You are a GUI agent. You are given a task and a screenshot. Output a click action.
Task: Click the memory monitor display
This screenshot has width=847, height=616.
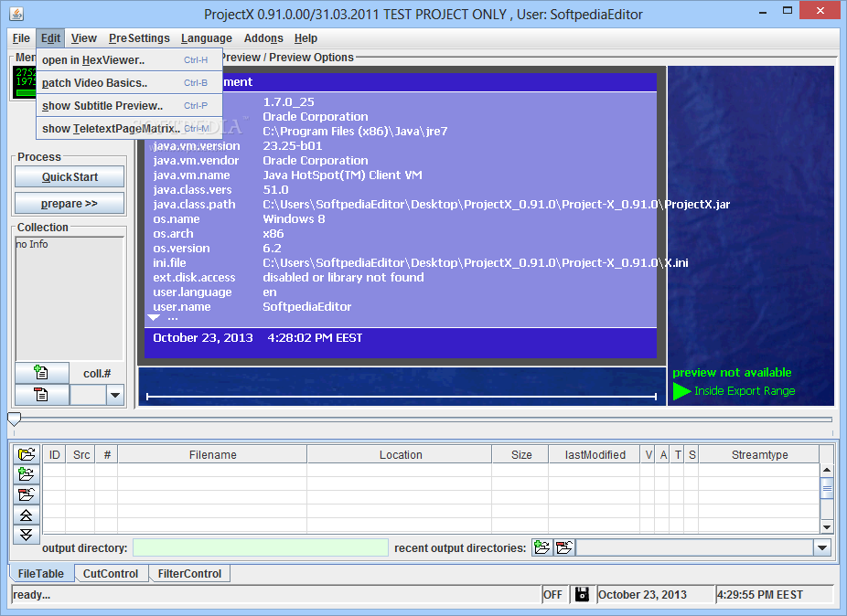point(25,82)
